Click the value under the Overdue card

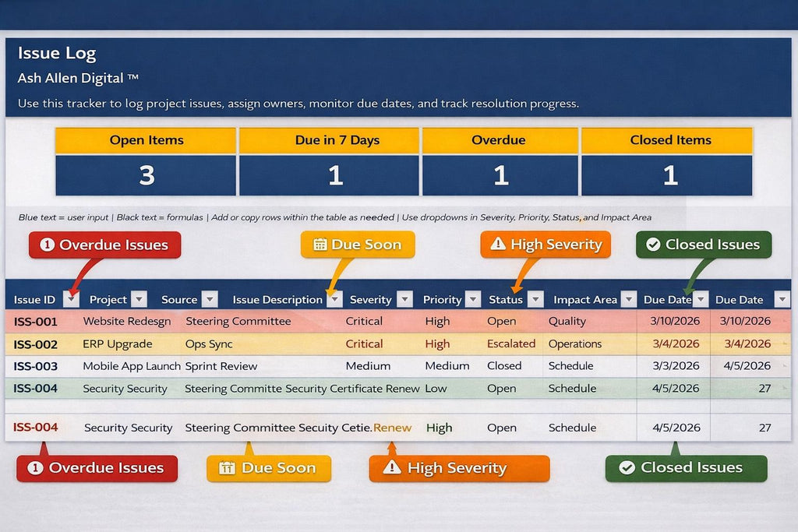coord(501,175)
